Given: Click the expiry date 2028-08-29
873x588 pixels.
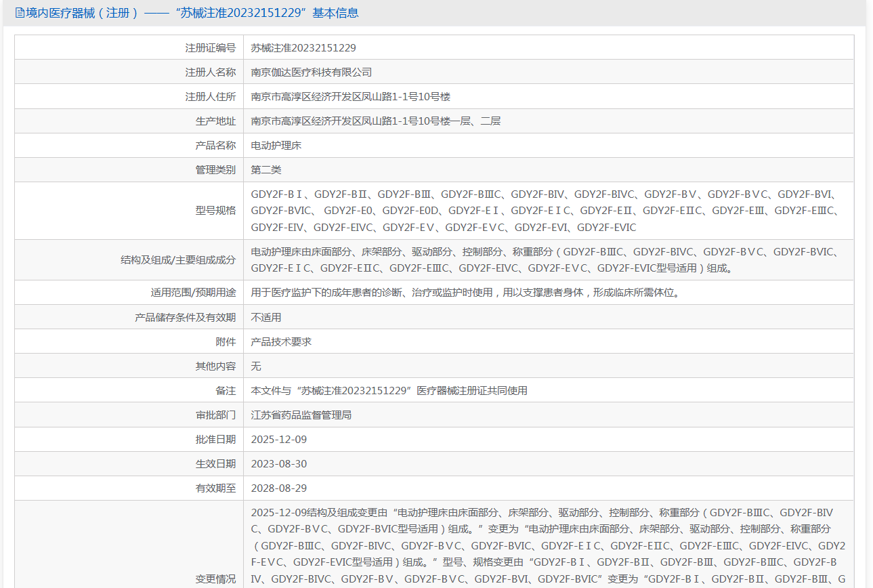Looking at the screenshot, I should click(x=279, y=488).
